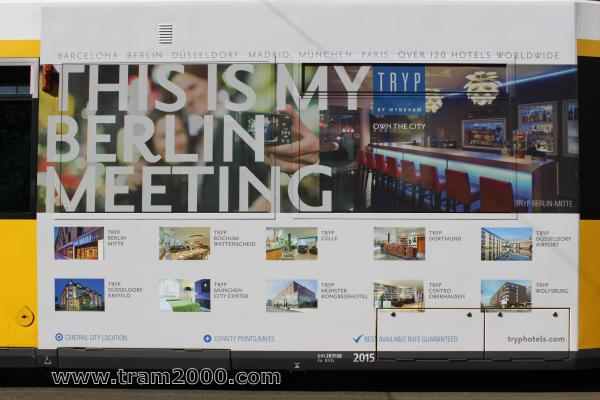This screenshot has width=600, height=400.
Task: Select PARIS in the city list
Action: pos(375,55)
